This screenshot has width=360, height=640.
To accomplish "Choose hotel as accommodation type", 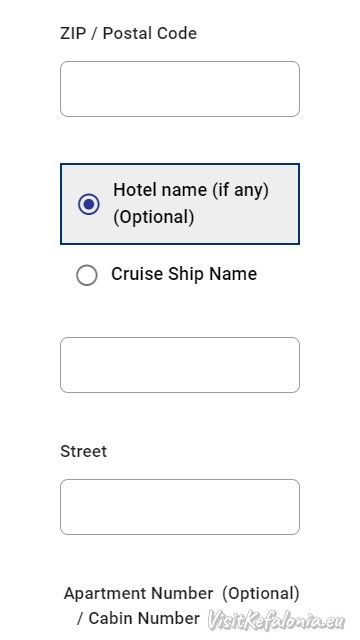I will coord(89,204).
